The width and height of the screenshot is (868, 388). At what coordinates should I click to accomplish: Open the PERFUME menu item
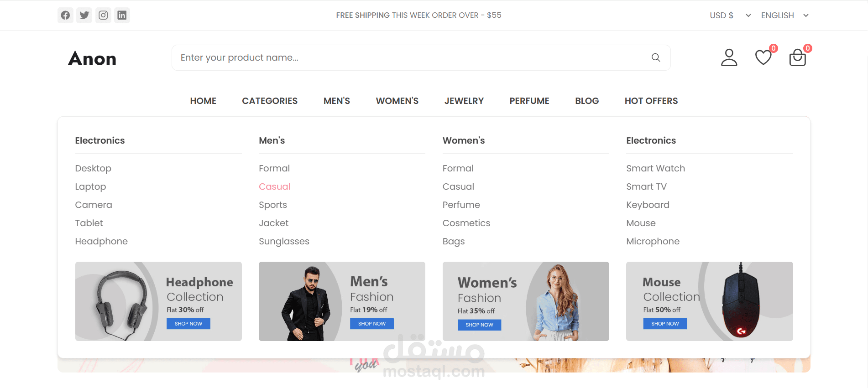(x=529, y=101)
